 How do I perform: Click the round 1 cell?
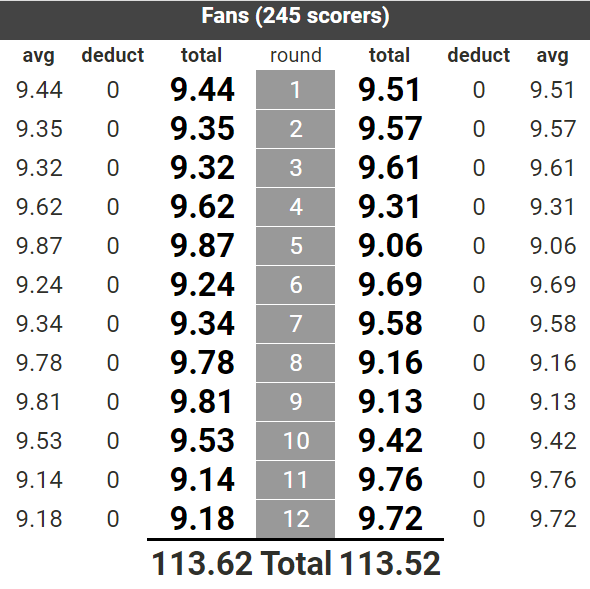pos(295,90)
